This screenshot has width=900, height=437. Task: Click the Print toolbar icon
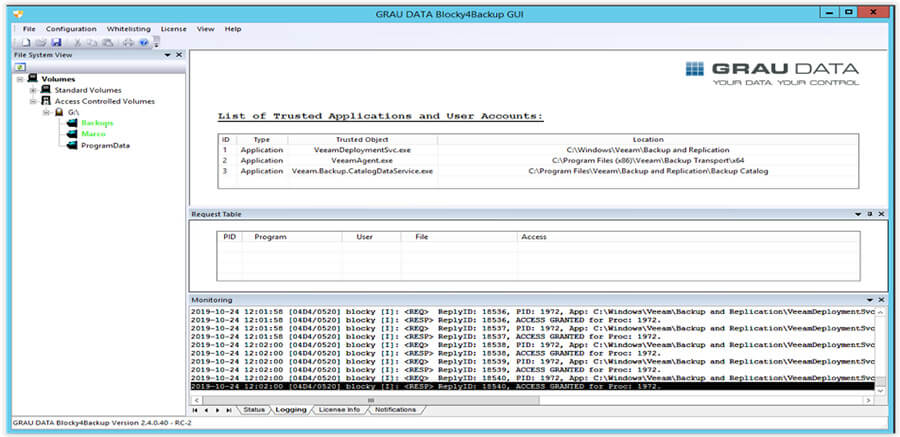tap(129, 42)
